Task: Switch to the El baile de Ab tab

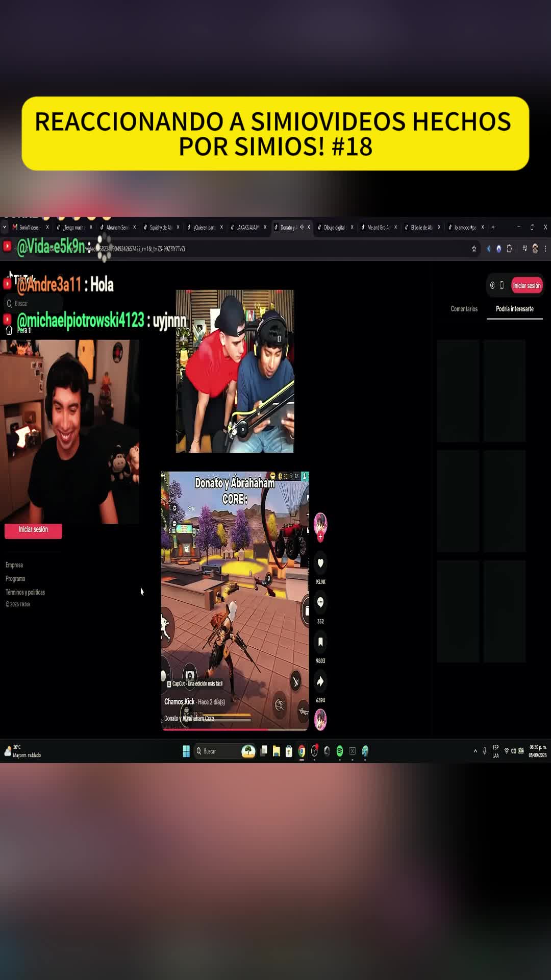Action: 421,227
